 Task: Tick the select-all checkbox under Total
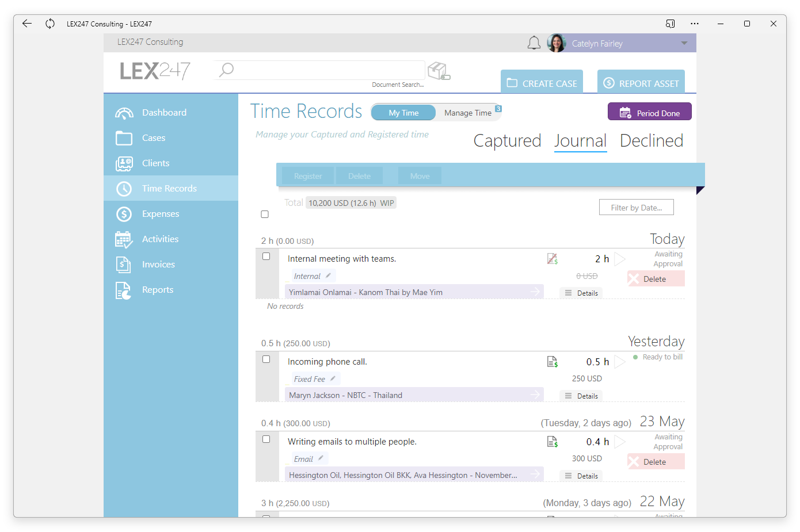(265, 214)
